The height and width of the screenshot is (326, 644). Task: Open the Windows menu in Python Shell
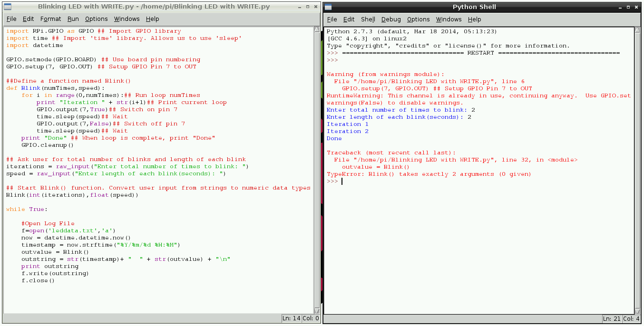pos(449,19)
